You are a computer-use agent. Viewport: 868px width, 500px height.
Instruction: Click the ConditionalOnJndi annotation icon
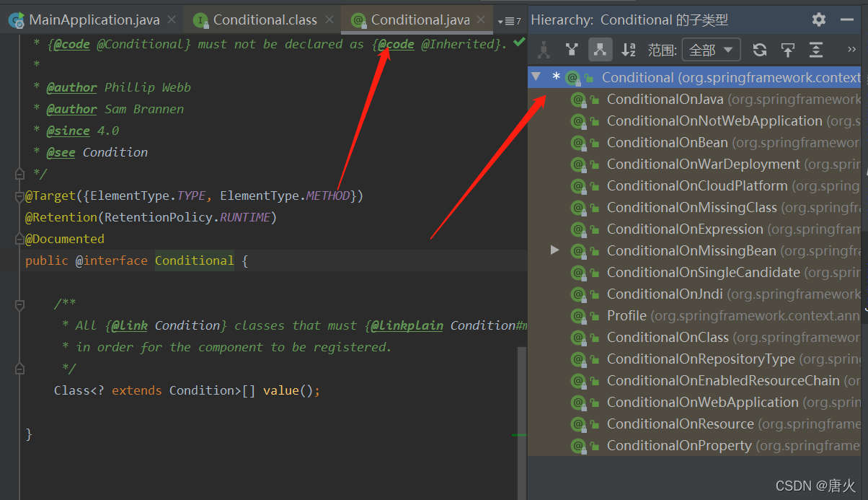577,294
